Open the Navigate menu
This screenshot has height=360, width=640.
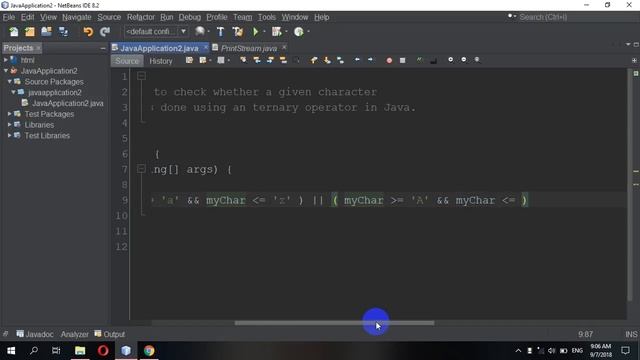(77, 17)
